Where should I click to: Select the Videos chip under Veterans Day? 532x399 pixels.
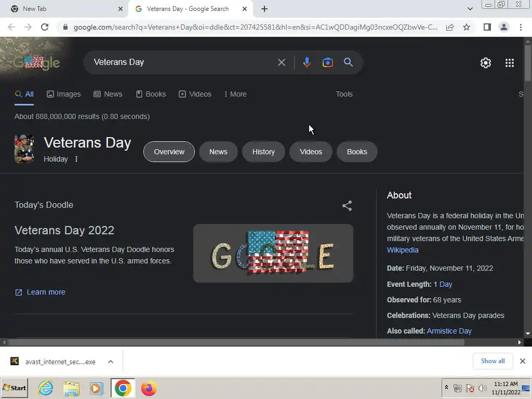[x=311, y=152]
